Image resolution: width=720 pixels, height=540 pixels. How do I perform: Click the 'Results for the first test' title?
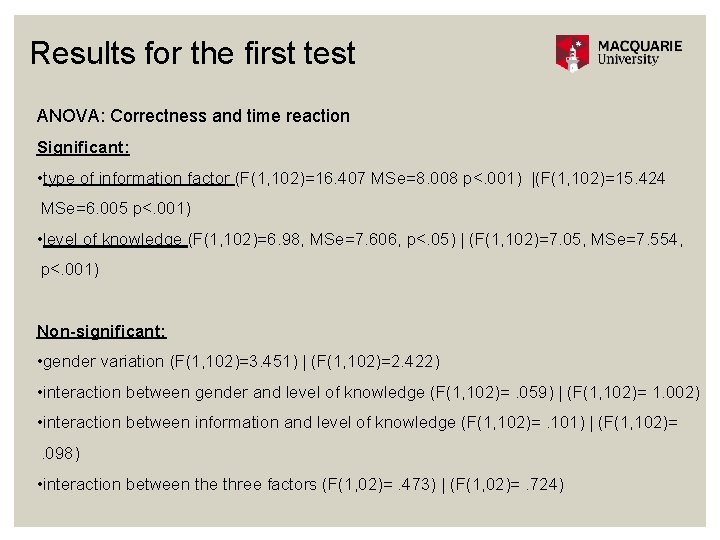tap(193, 53)
